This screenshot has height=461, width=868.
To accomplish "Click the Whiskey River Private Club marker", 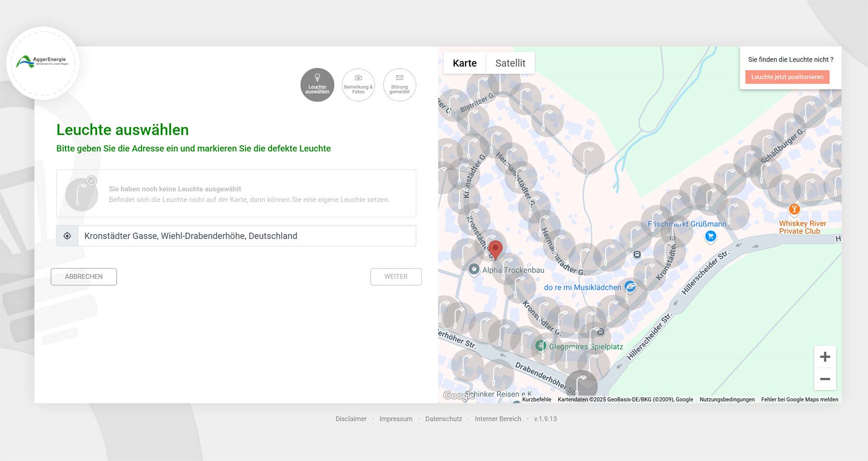I will coord(794,209).
